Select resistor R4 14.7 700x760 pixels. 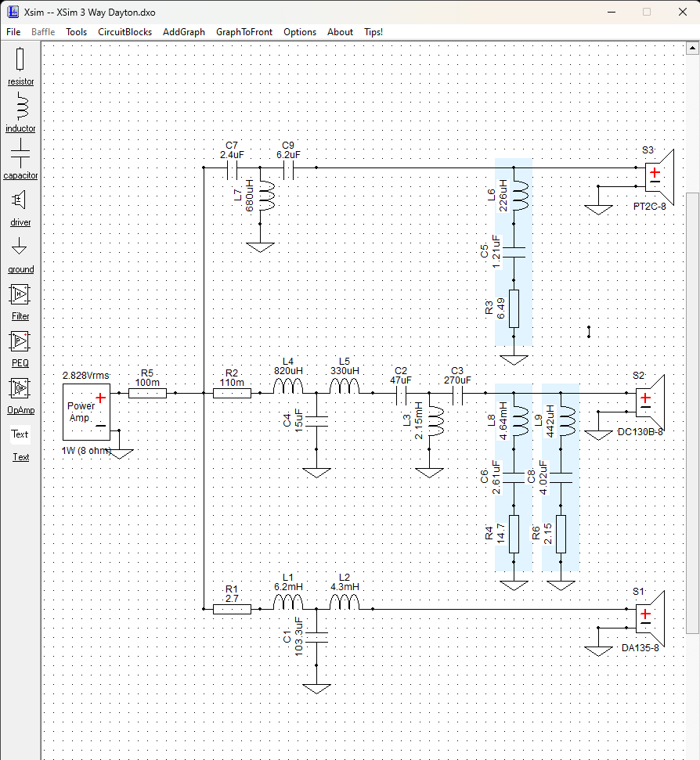(514, 534)
